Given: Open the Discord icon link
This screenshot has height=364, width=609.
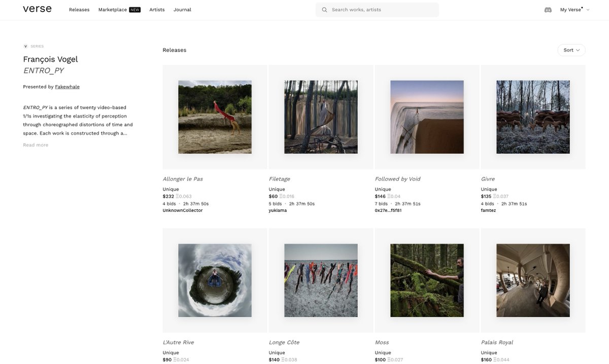Looking at the screenshot, I should coord(548,10).
